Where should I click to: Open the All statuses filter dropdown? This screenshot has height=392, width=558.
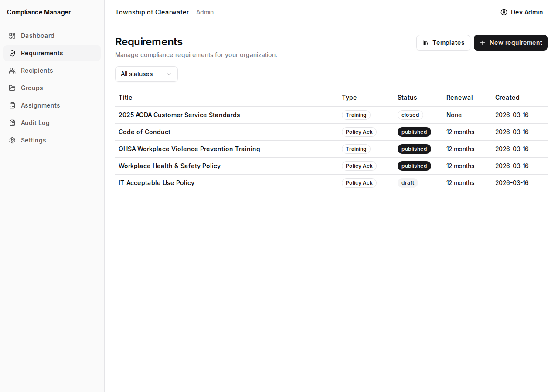146,74
